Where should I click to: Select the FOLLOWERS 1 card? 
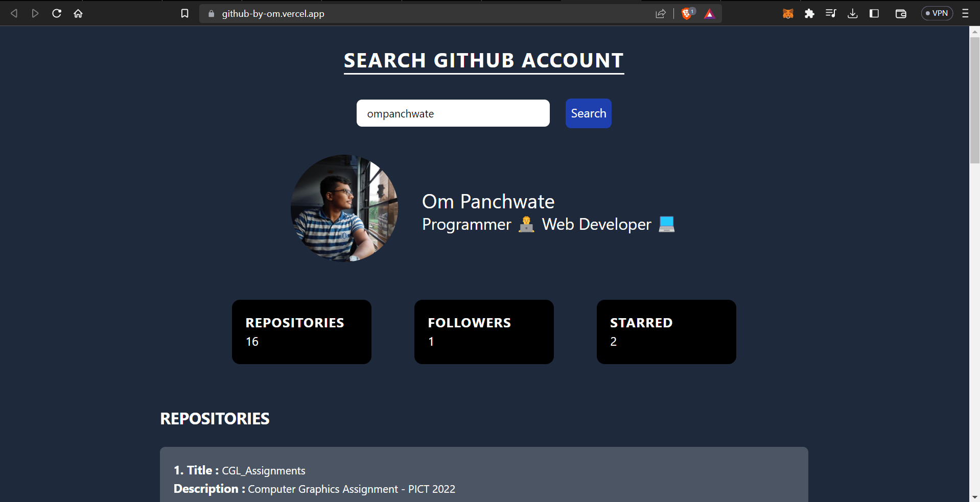pyautogui.click(x=484, y=332)
